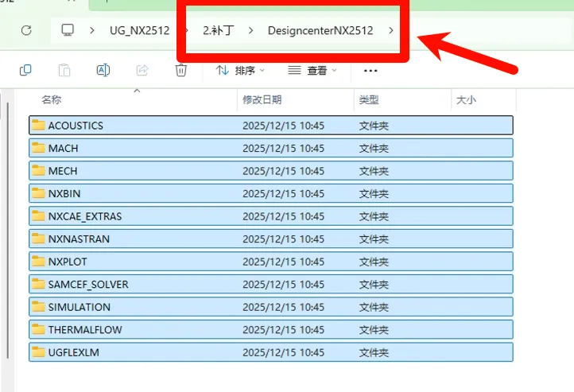Click the vertical scrollbar on left pane edge
Image resolution: width=574 pixels, height=392 pixels.
(8, 231)
